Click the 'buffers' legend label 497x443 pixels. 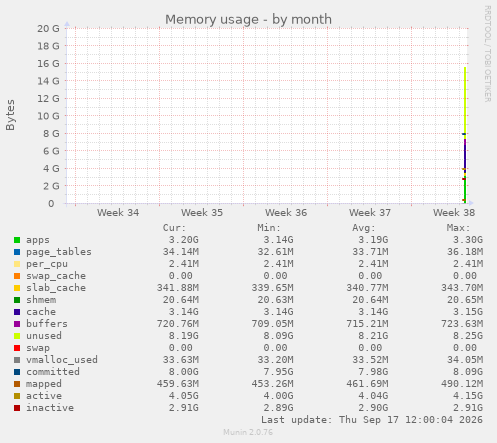(47, 324)
